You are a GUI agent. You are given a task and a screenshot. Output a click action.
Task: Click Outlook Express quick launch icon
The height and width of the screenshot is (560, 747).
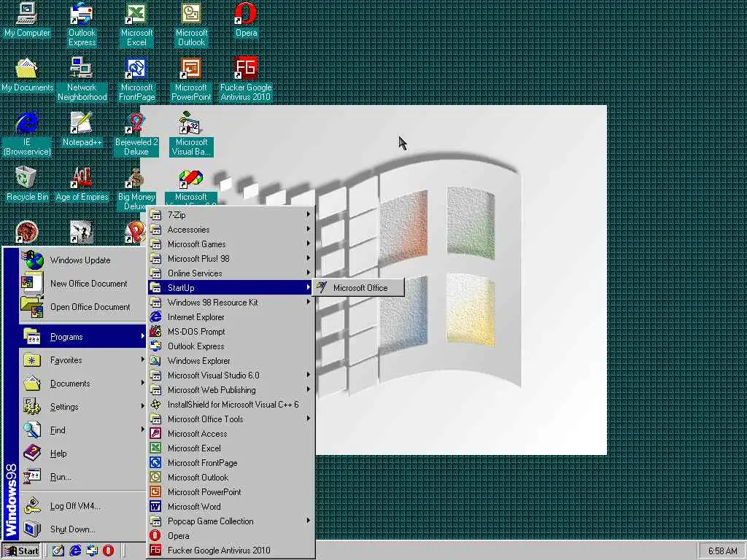click(92, 551)
